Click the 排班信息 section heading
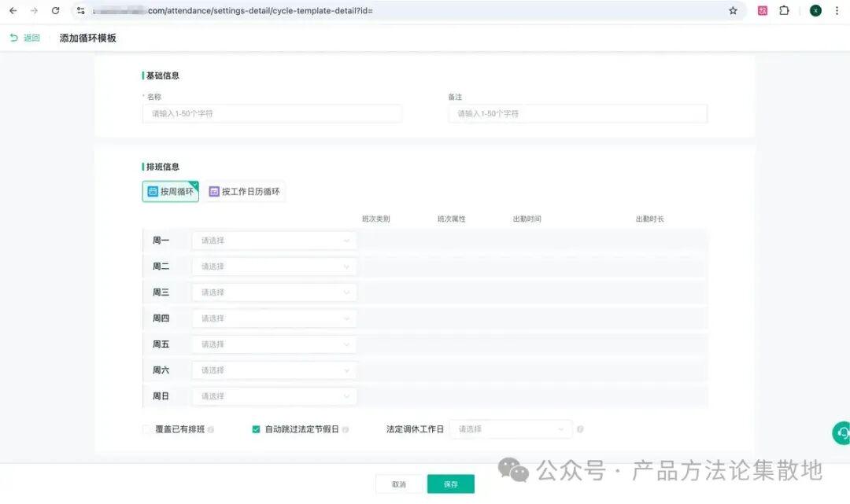The image size is (850, 504). point(163,167)
